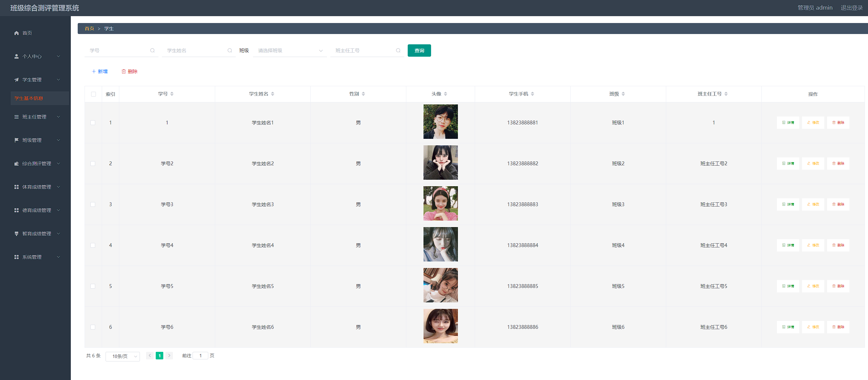
Task: Sort by 学号 column arrows
Action: click(172, 94)
